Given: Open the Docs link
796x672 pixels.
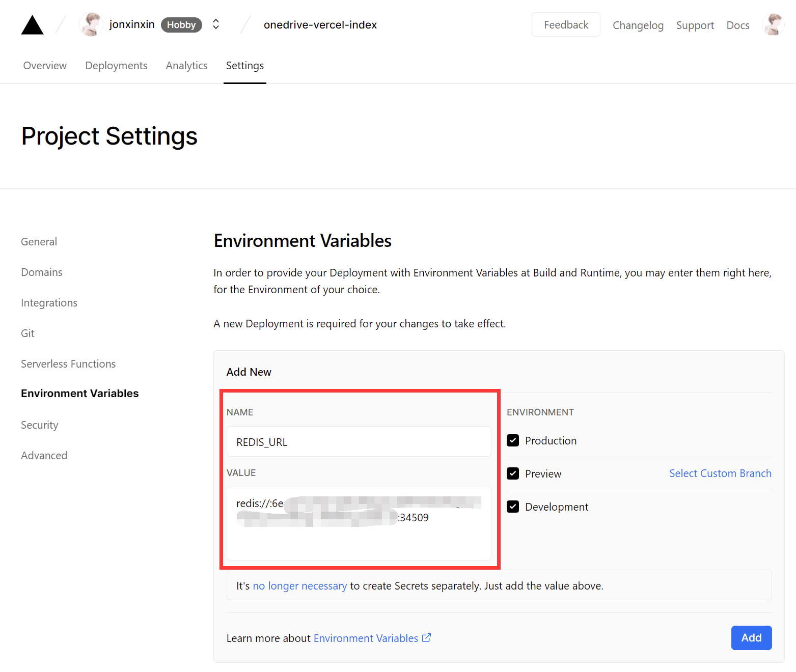Looking at the screenshot, I should (x=738, y=25).
